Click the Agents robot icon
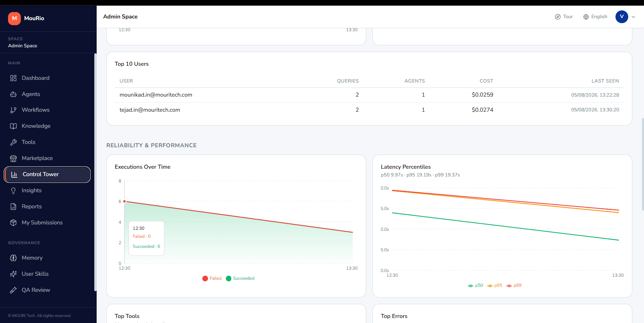 tap(13, 94)
